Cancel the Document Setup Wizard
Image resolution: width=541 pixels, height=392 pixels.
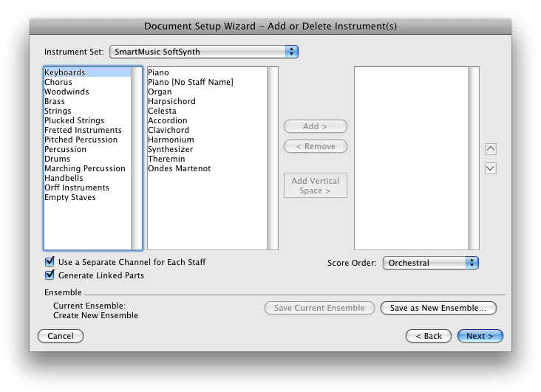pyautogui.click(x=61, y=336)
